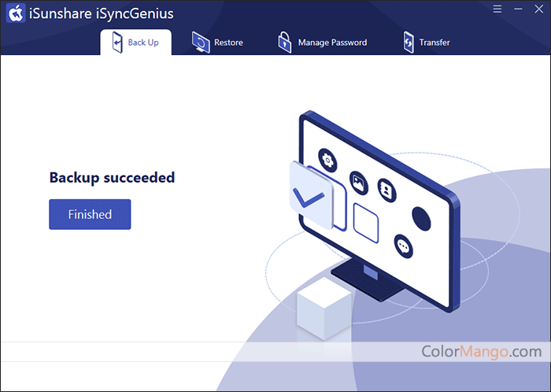The height and width of the screenshot is (392, 551).
Task: Click the Manage Password padlock icon
Action: (284, 43)
